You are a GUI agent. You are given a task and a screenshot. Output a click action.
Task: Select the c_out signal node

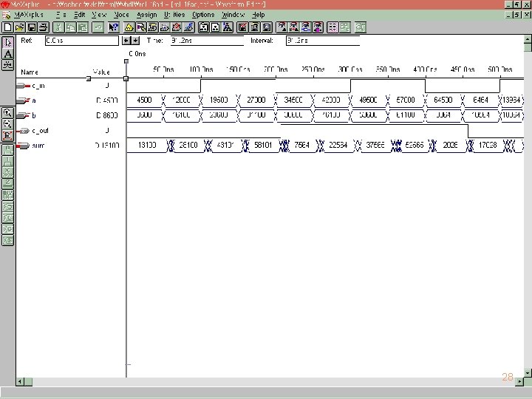click(x=33, y=130)
